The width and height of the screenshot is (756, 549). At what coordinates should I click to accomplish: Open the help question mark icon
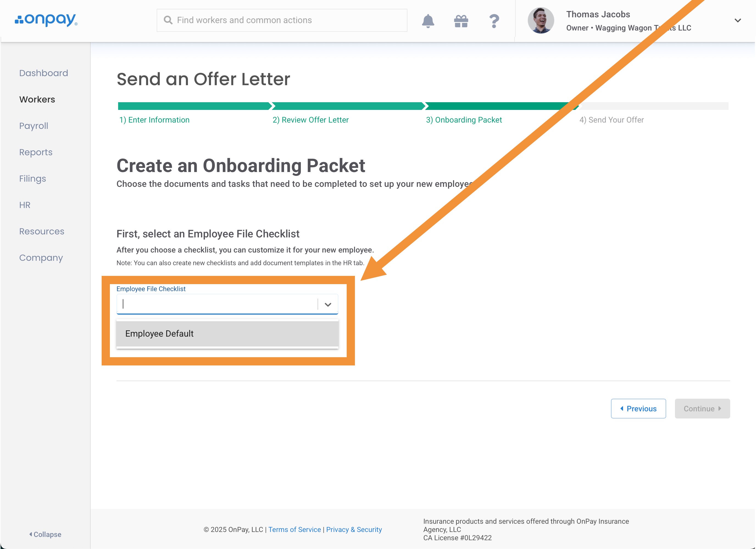pos(494,21)
